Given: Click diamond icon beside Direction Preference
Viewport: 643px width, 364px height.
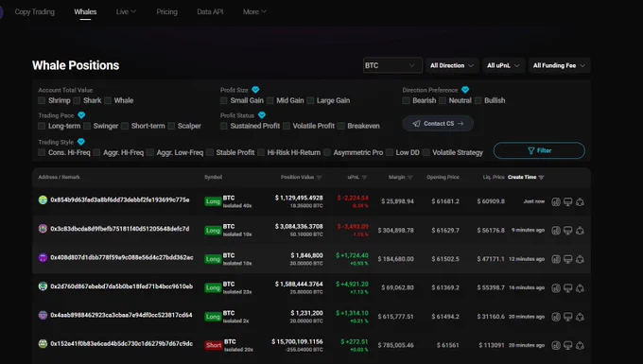Looking at the screenshot, I should (x=465, y=90).
